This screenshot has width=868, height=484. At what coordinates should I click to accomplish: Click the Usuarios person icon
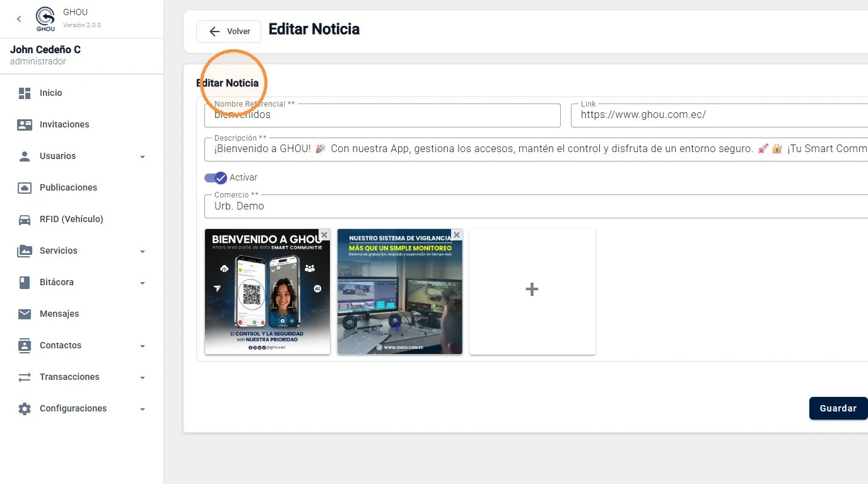25,156
